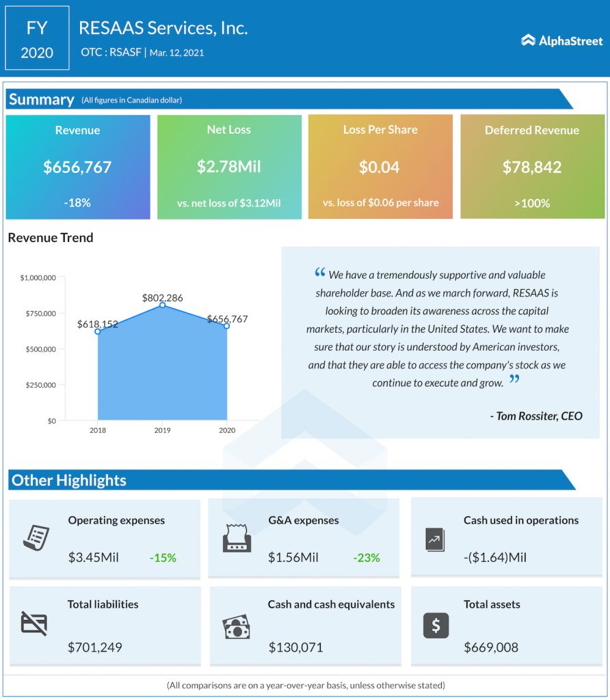Open the Summary section header
This screenshot has width=610, height=700.
(41, 99)
